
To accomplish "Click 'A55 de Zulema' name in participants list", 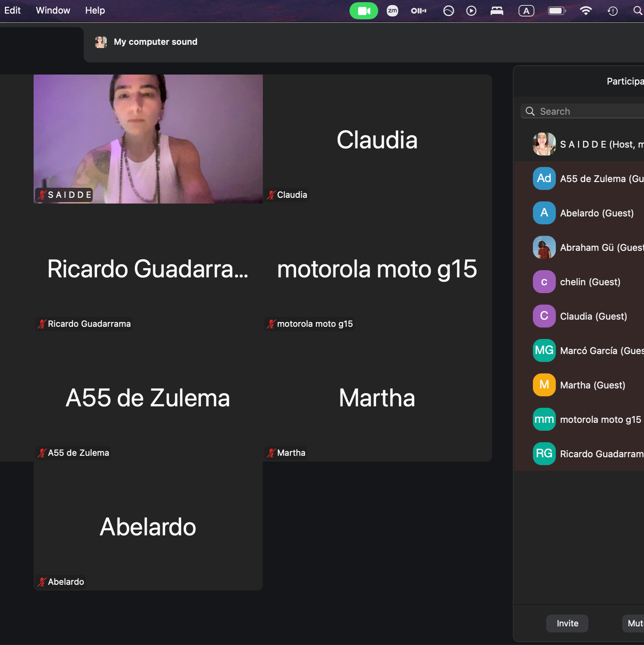I will click(x=593, y=179).
